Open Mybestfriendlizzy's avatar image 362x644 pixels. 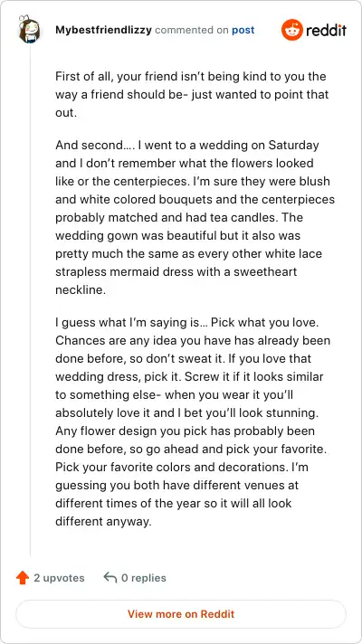(x=29, y=30)
